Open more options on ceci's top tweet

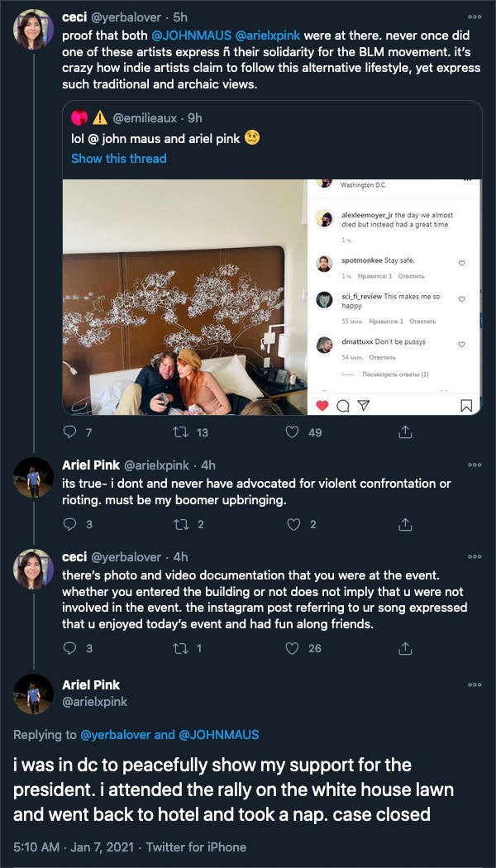point(475,17)
